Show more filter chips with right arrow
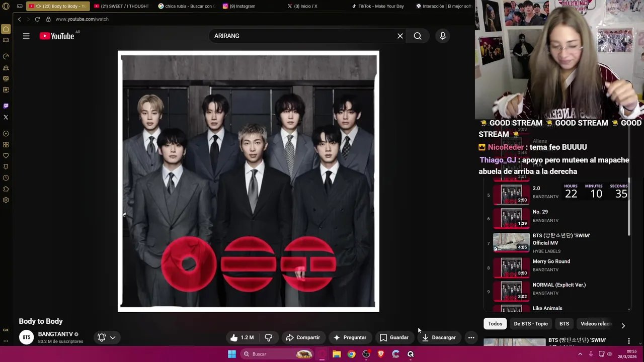The height and width of the screenshot is (362, 644). point(623,325)
